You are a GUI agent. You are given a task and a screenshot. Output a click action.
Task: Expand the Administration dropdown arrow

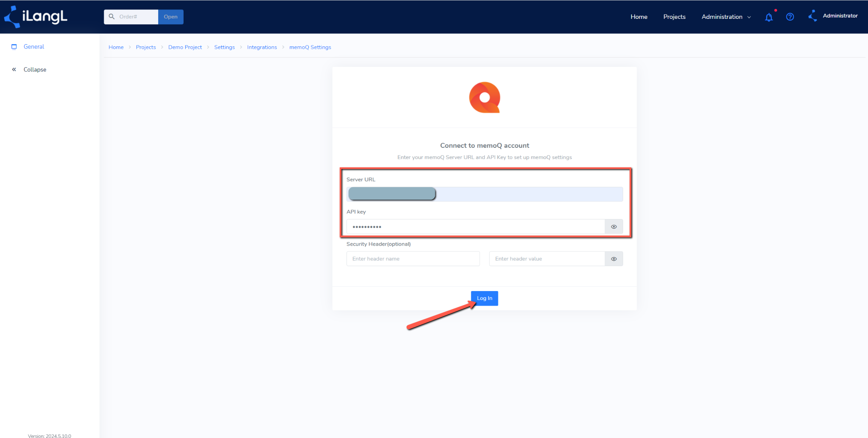pos(749,17)
